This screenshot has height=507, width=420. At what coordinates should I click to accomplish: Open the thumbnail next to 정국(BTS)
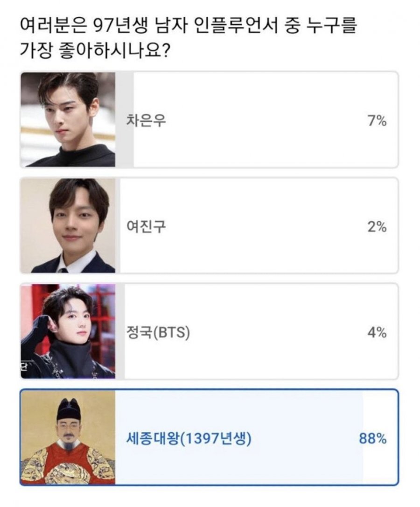[68, 331]
